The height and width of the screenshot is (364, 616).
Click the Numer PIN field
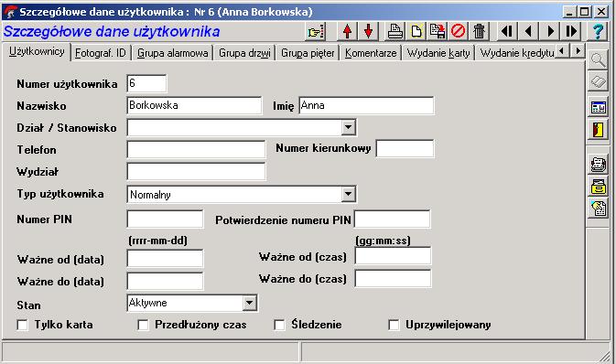tap(165, 219)
